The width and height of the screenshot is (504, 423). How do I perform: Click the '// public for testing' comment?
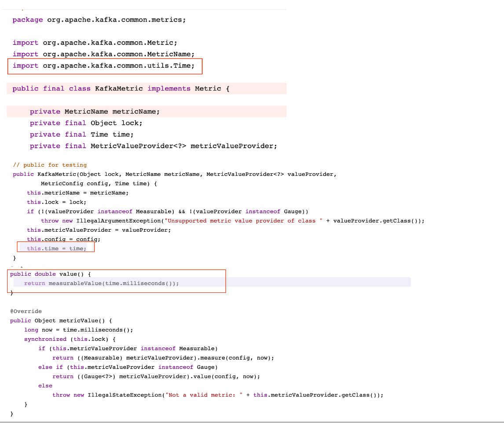pos(50,165)
